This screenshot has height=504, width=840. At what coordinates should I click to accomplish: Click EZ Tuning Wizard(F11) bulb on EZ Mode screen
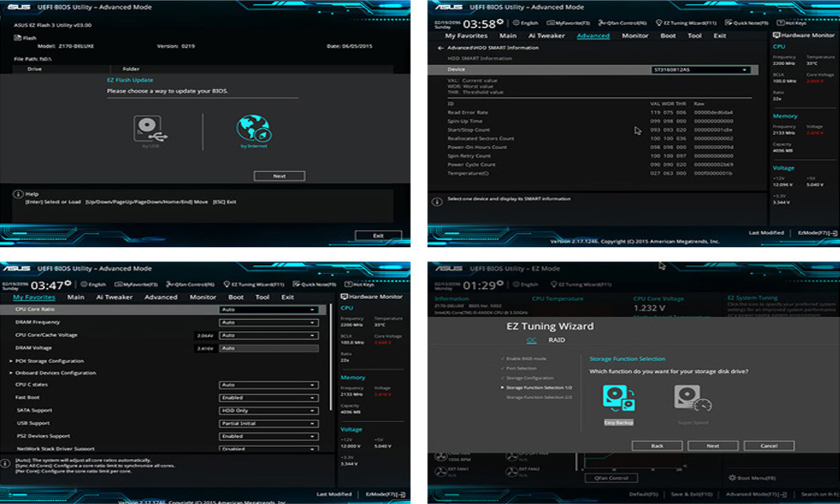[x=554, y=284]
